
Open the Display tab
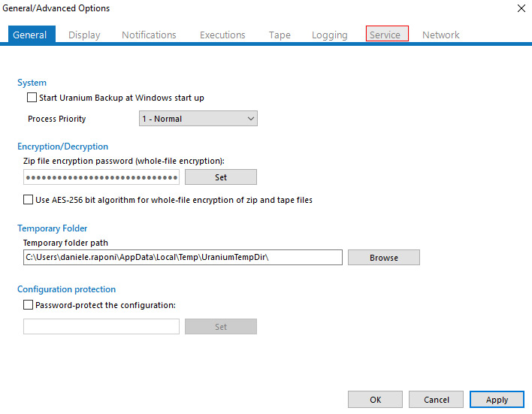pyautogui.click(x=84, y=35)
